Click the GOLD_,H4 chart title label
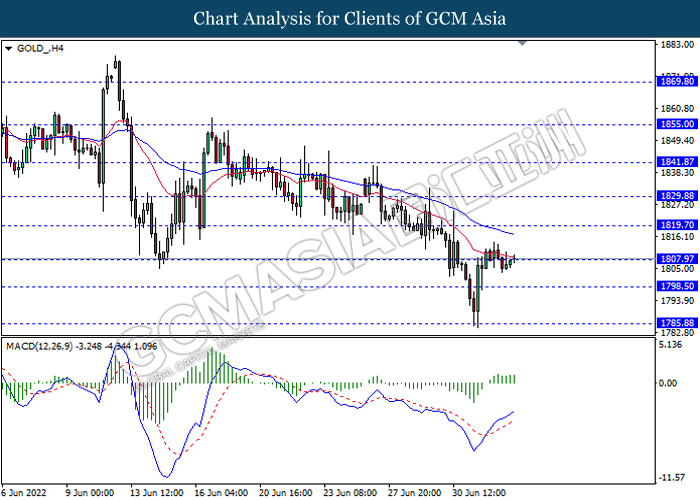The width and height of the screenshot is (700, 500). tap(40, 48)
